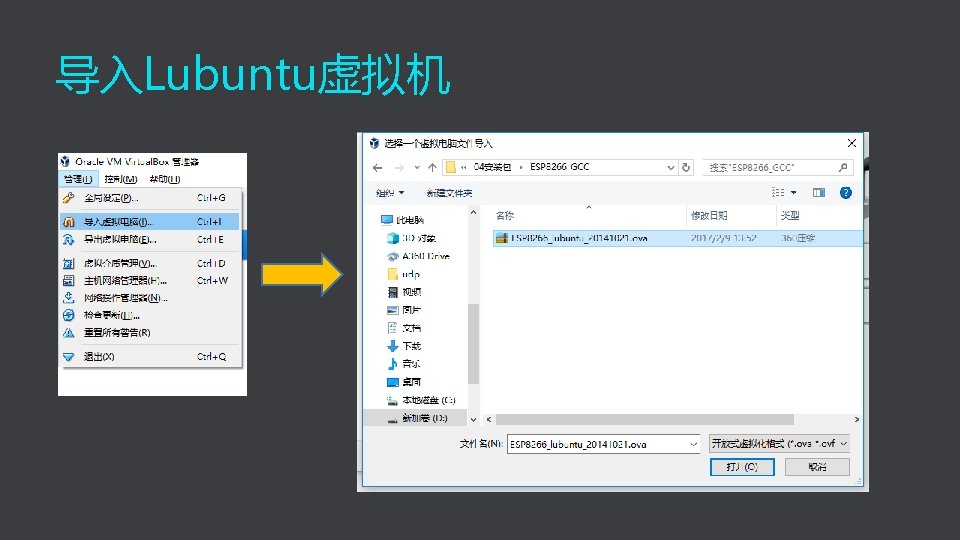Select 音乐 in navigation tree

click(x=405, y=364)
